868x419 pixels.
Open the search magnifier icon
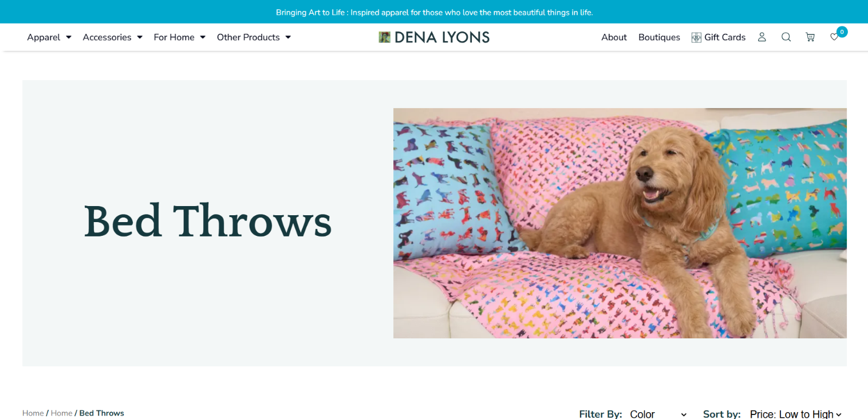pos(786,37)
